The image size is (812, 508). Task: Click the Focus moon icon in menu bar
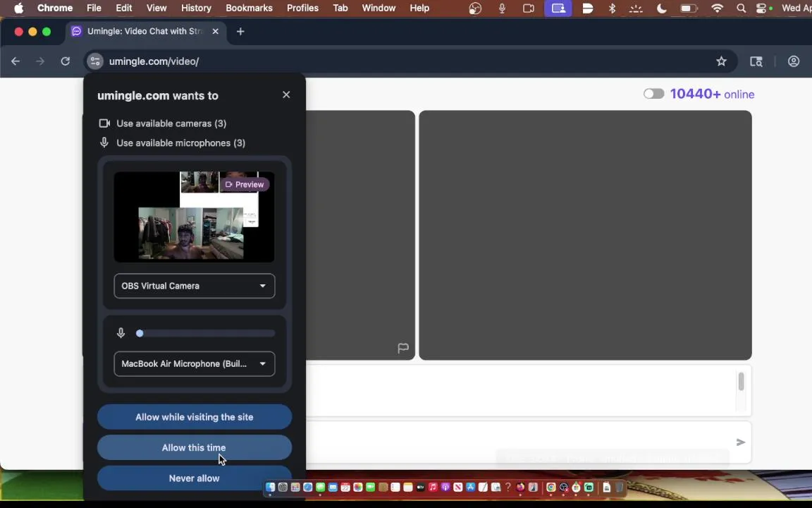[x=661, y=8]
